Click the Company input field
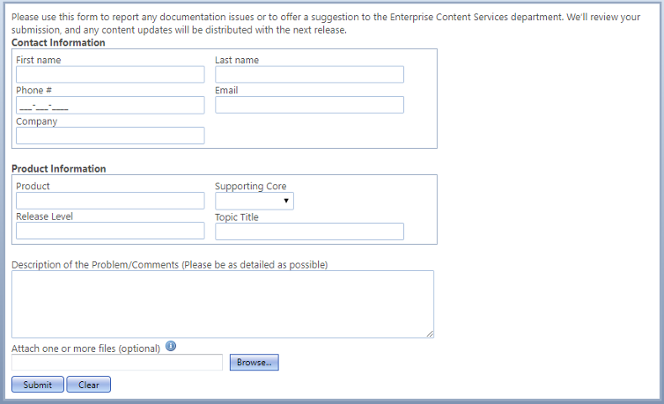The height and width of the screenshot is (404, 664). tap(110, 136)
